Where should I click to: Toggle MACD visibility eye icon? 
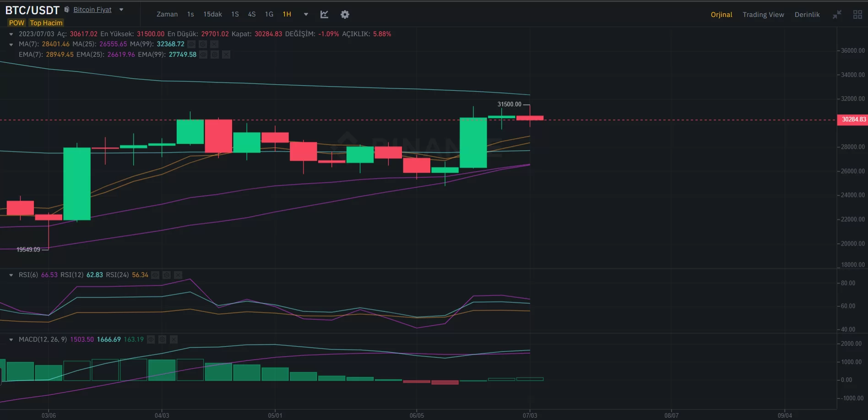point(151,339)
